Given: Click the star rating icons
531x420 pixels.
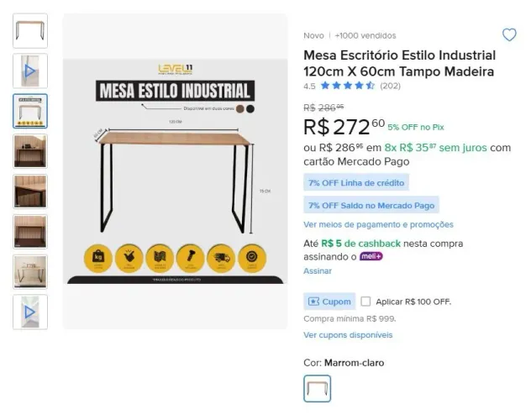Looking at the screenshot, I should point(348,86).
